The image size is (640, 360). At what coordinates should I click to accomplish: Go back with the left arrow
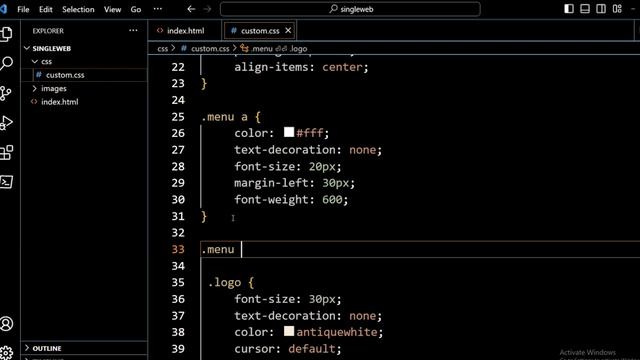click(191, 9)
